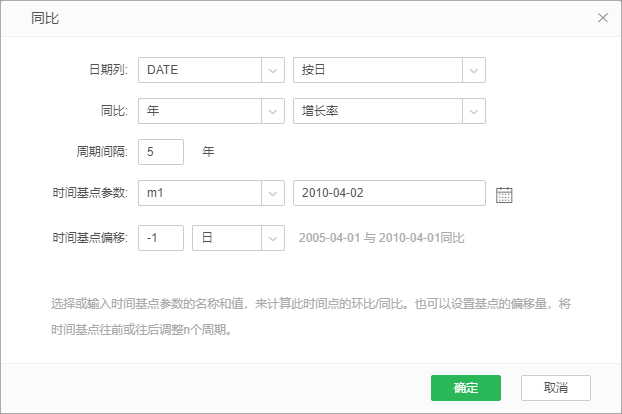Image resolution: width=622 pixels, height=414 pixels.
Task: Click the chevron arrow of 日 offset unit
Action: coord(273,238)
